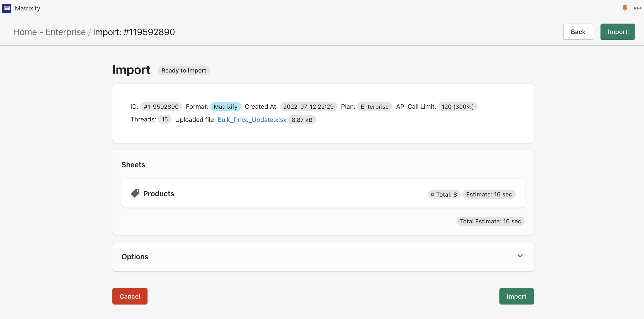The height and width of the screenshot is (319, 644).
Task: Go to Home - Enterprise breadcrumb
Action: [x=49, y=32]
